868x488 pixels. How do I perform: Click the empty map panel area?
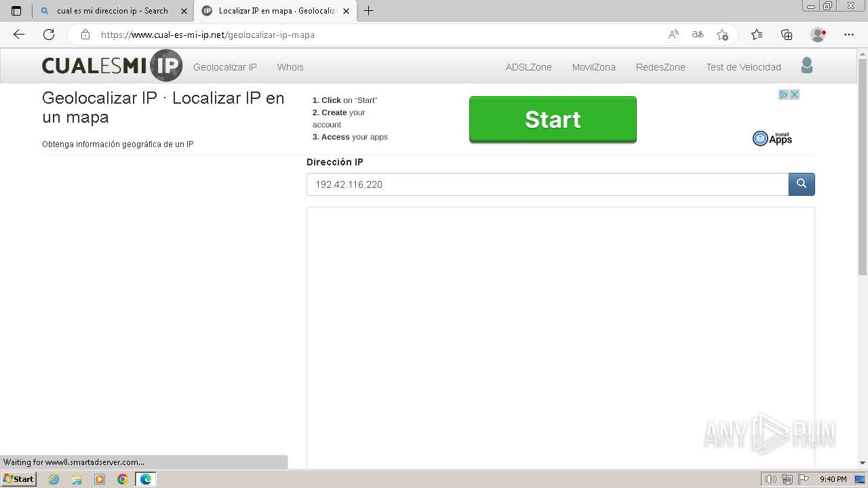tap(561, 338)
